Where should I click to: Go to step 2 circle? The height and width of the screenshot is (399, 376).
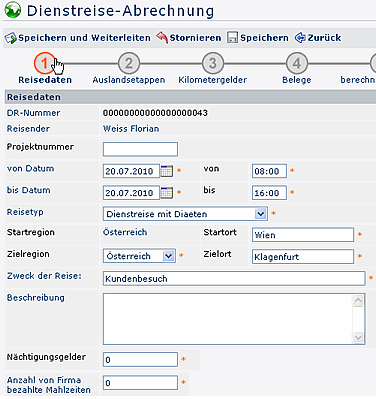(x=129, y=63)
